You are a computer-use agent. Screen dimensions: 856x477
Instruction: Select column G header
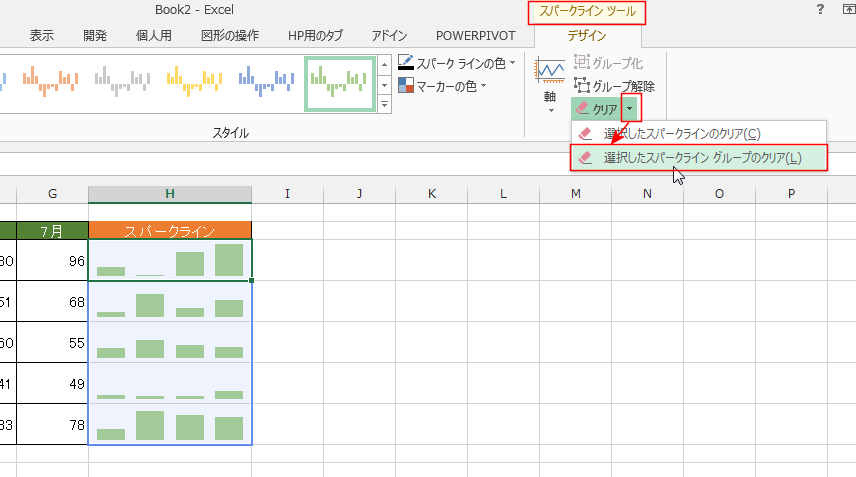pyautogui.click(x=52, y=194)
